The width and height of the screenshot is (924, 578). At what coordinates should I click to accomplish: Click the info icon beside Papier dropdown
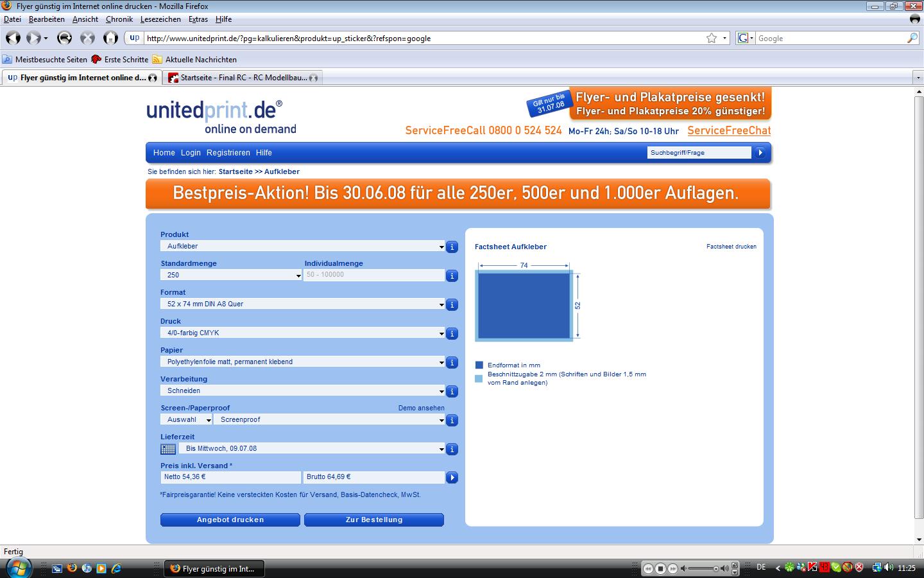pos(452,363)
